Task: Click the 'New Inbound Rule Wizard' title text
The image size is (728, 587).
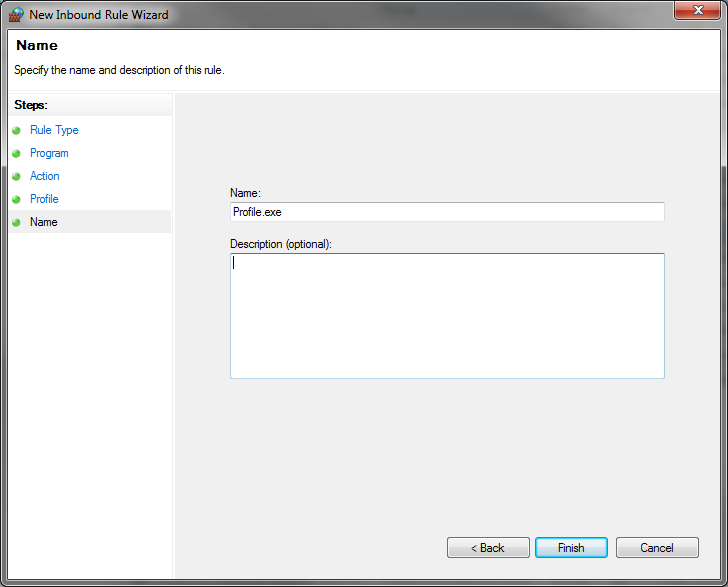Action: pyautogui.click(x=99, y=15)
